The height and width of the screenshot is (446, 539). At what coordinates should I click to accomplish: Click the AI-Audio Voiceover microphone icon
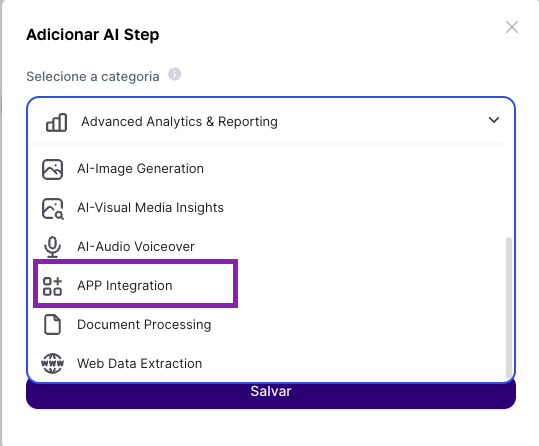(x=52, y=247)
